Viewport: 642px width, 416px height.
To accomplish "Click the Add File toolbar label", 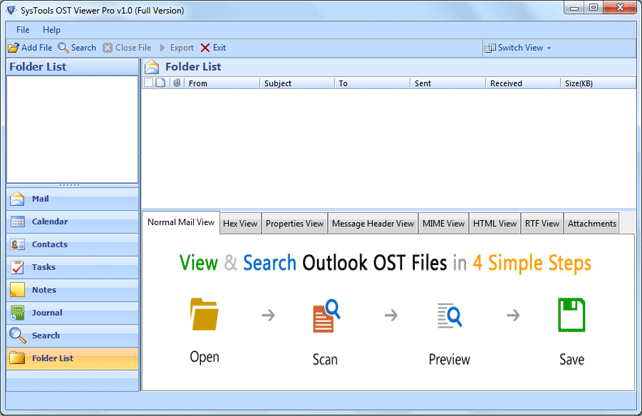I will pos(37,48).
